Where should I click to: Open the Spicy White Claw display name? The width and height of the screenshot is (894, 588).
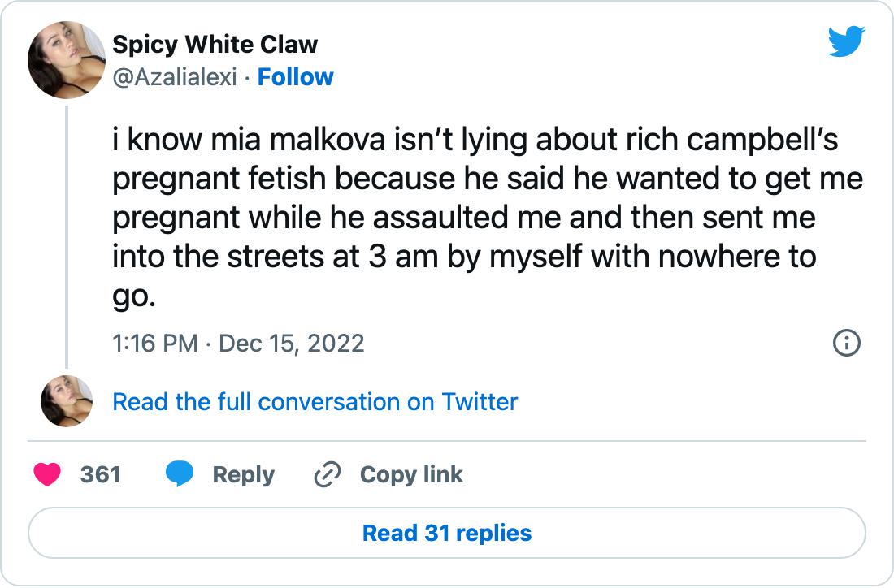[215, 44]
